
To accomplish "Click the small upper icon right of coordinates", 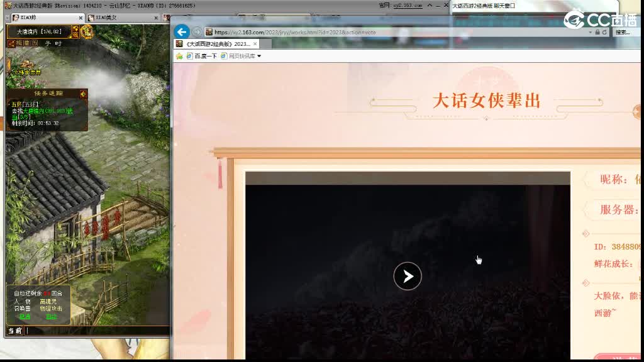I will (x=75, y=28).
